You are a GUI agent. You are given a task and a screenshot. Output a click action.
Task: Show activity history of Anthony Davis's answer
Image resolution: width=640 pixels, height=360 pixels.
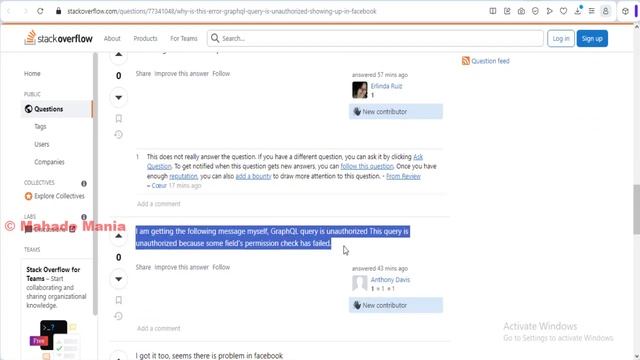pos(118,316)
